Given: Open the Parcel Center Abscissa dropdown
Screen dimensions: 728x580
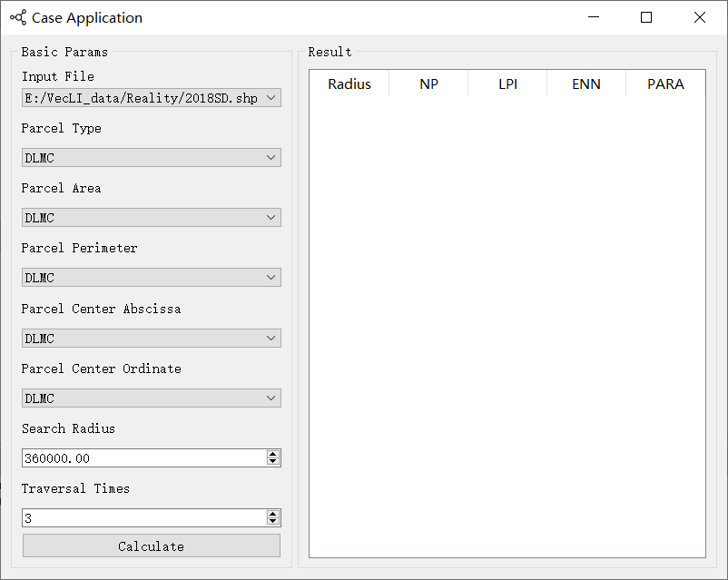Looking at the screenshot, I should [x=152, y=339].
